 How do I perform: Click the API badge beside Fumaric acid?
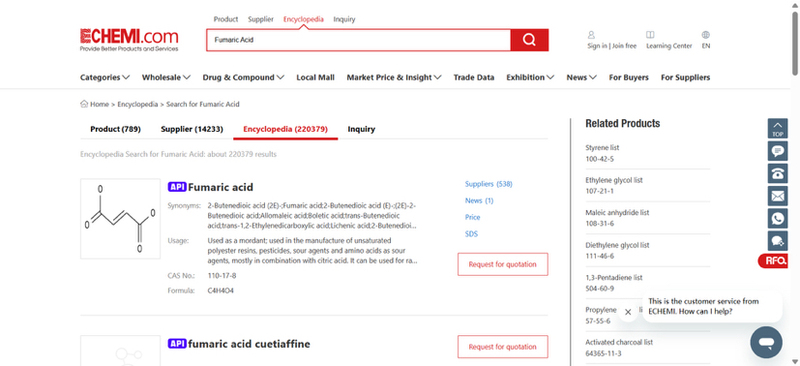pos(177,187)
